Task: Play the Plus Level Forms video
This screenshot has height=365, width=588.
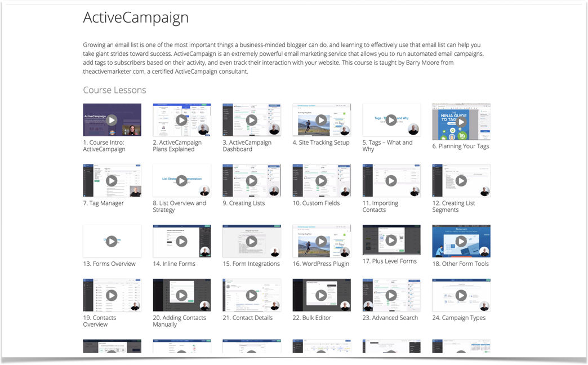Action: click(x=391, y=240)
